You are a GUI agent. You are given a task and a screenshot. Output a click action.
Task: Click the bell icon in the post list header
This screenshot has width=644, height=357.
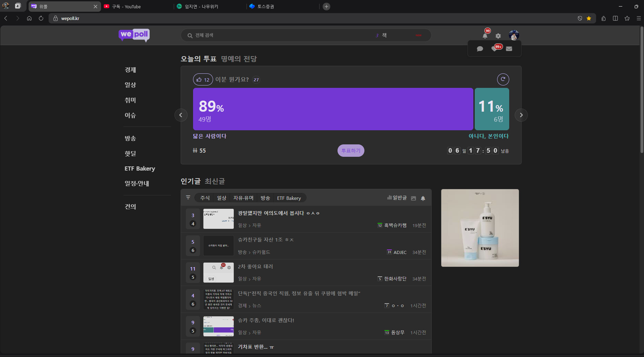(423, 198)
